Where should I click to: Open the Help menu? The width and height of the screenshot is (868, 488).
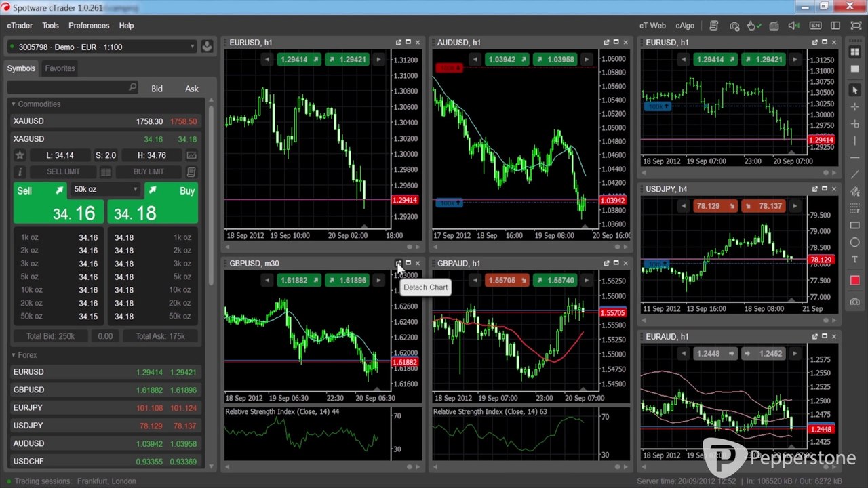[126, 26]
